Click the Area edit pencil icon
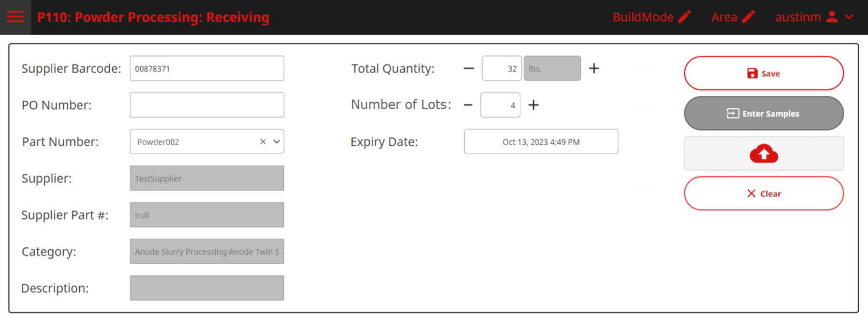This screenshot has width=868, height=321. 748,17
